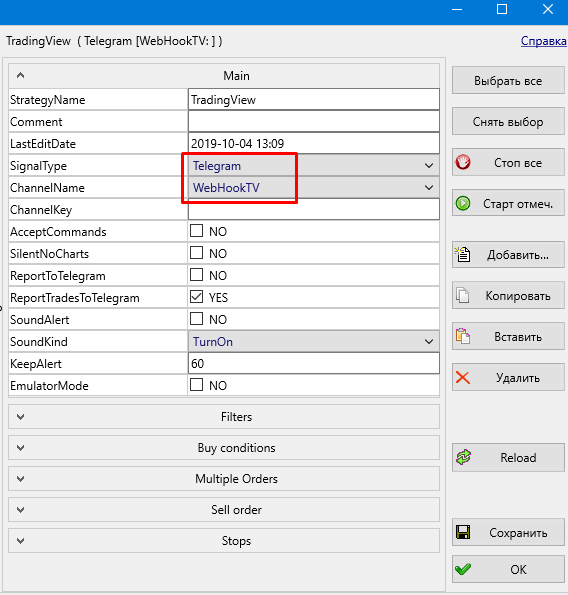Enable the AcceptCommands checkbox
Screen dimensions: 568x595
[197, 231]
